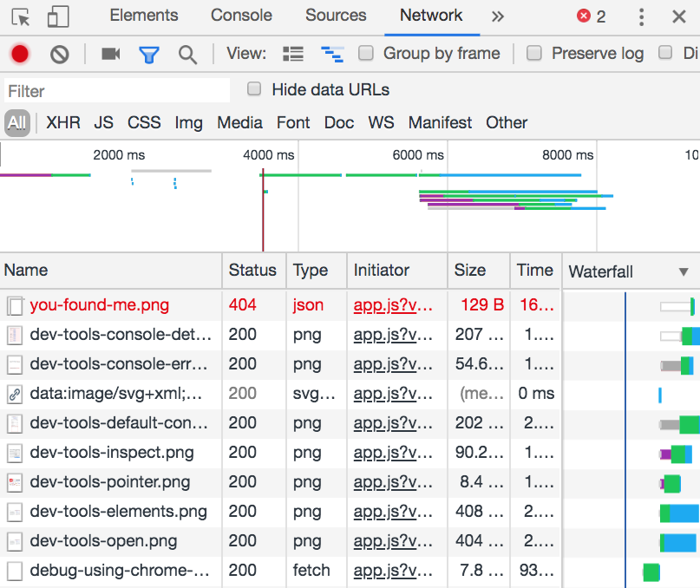
Task: Show more DevTools tabs
Action: (x=497, y=16)
